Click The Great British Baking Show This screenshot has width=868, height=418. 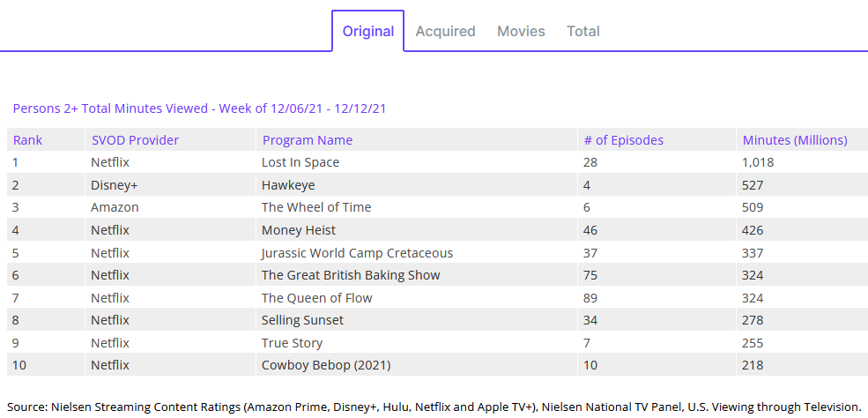tap(351, 275)
